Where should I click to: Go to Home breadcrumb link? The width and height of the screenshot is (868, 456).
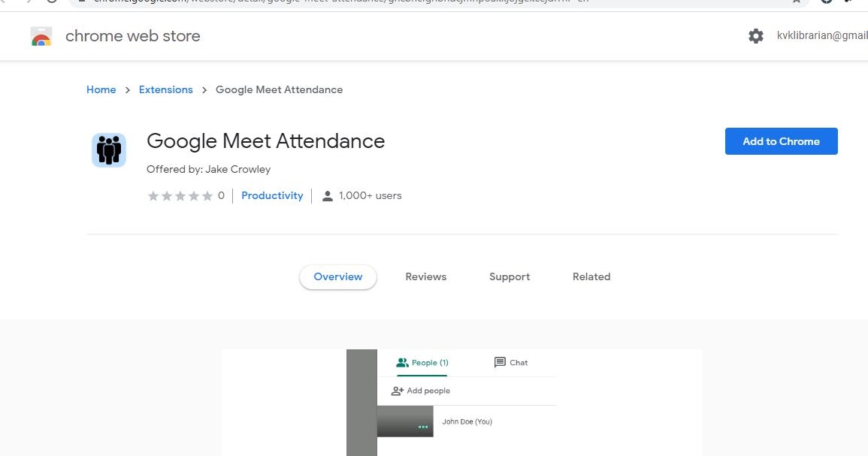click(x=101, y=89)
